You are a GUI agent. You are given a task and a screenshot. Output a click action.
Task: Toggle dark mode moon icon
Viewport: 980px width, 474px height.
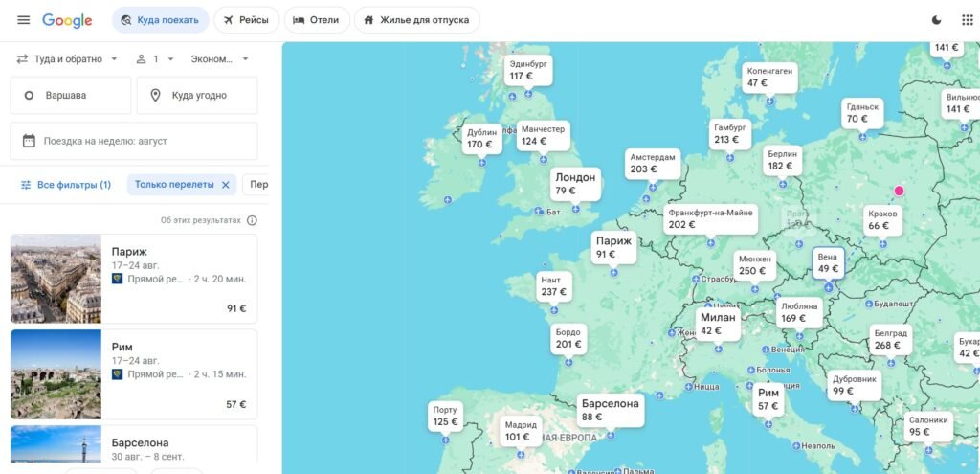(x=936, y=20)
